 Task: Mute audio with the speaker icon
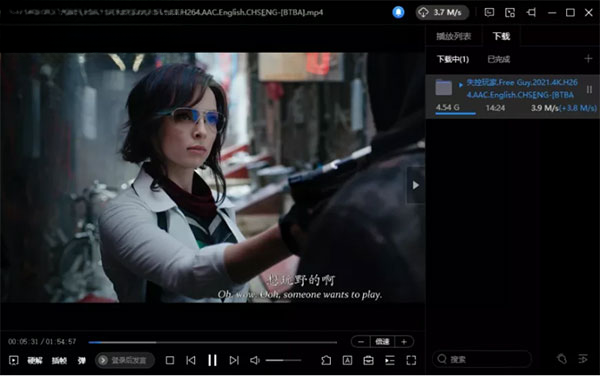(x=254, y=360)
